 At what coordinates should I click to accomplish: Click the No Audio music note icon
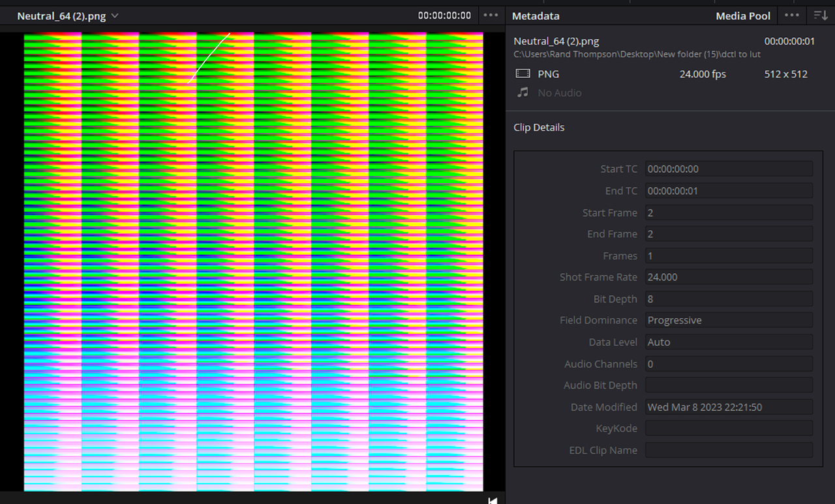[523, 93]
